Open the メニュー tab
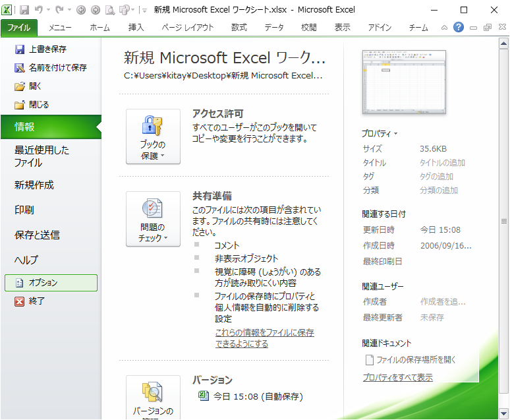The image size is (510, 420). point(60,28)
